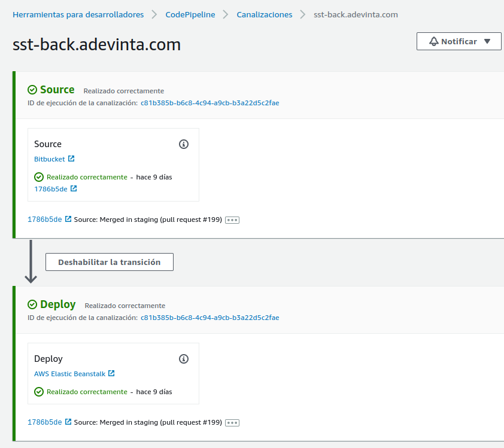Open Deploy stage pipeline execution ID link
This screenshot has width=504, height=448.
(210, 318)
